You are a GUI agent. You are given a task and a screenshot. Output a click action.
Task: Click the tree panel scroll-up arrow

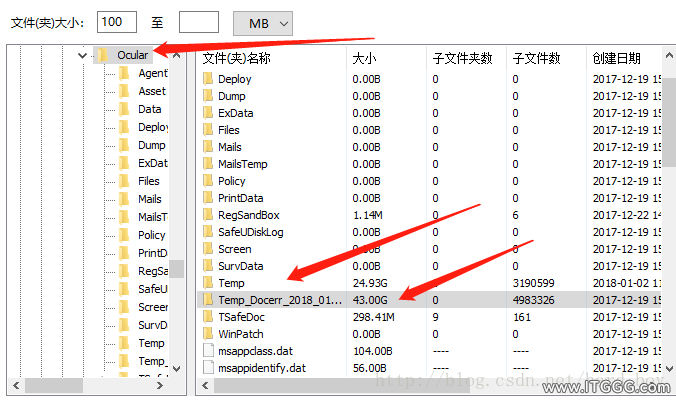[x=176, y=55]
